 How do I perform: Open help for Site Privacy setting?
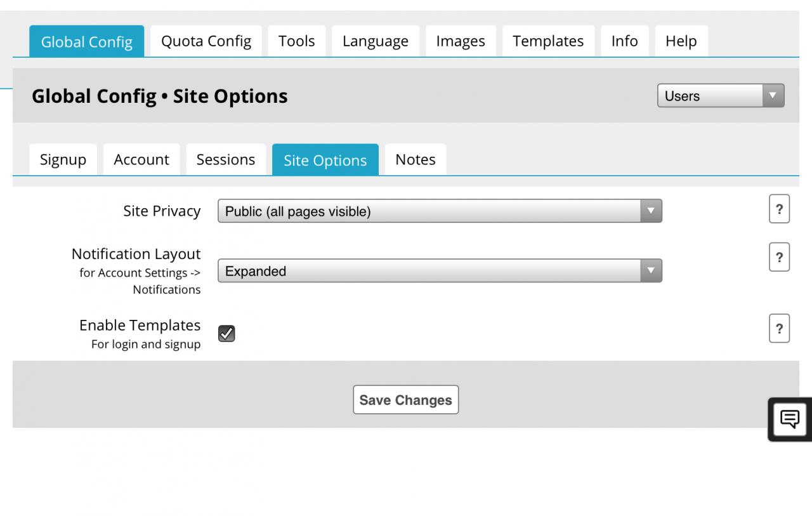pyautogui.click(x=779, y=210)
